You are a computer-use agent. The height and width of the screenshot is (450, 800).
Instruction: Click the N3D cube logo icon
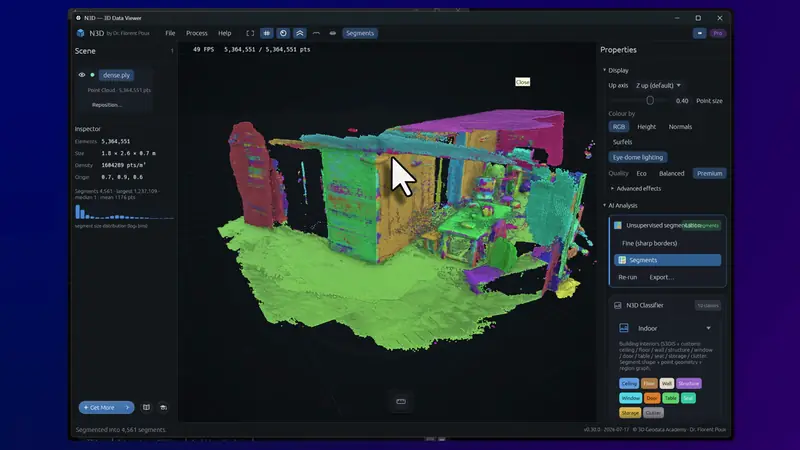pyautogui.click(x=81, y=33)
